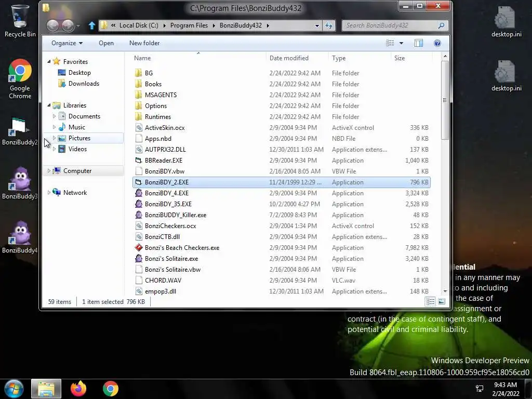Select BonziBuddy3 desktop shortcut
Viewport: 532px width, 399px height.
pos(20,183)
